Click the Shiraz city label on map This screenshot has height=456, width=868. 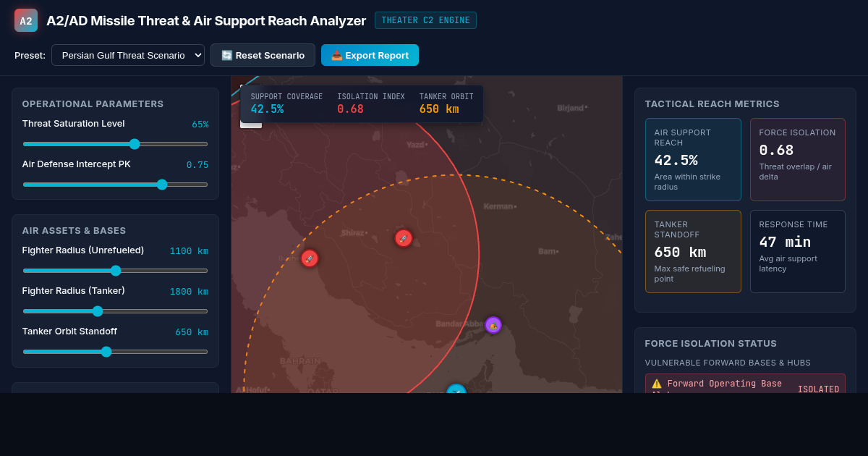coord(354,233)
